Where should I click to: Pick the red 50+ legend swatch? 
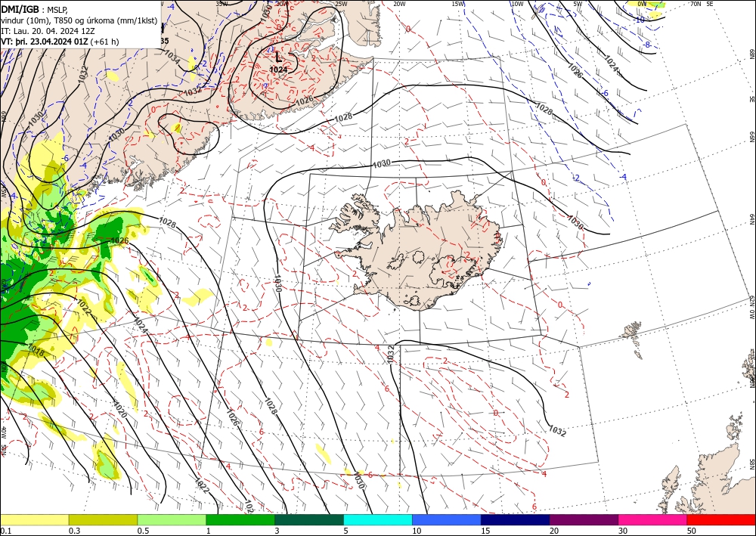tap(721, 519)
